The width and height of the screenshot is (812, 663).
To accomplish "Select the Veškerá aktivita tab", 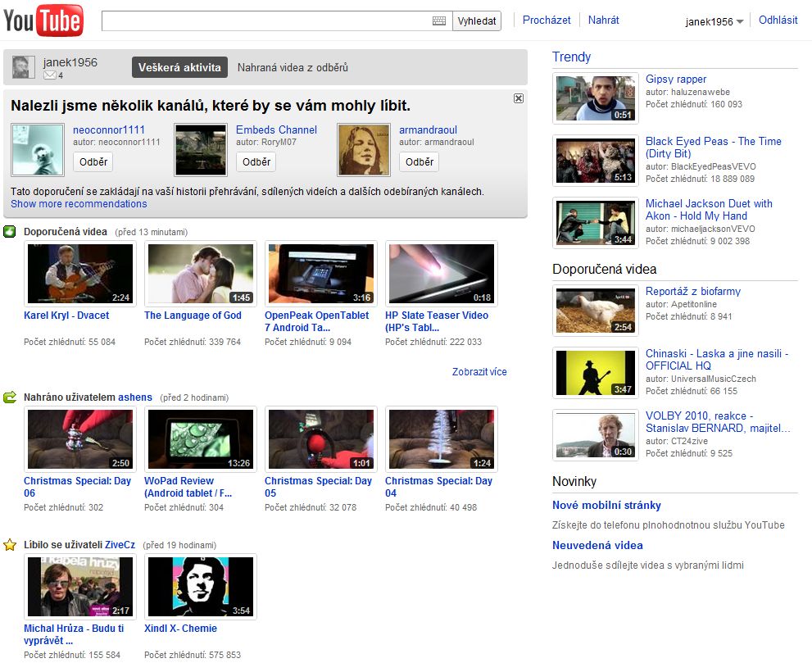I will (x=179, y=67).
